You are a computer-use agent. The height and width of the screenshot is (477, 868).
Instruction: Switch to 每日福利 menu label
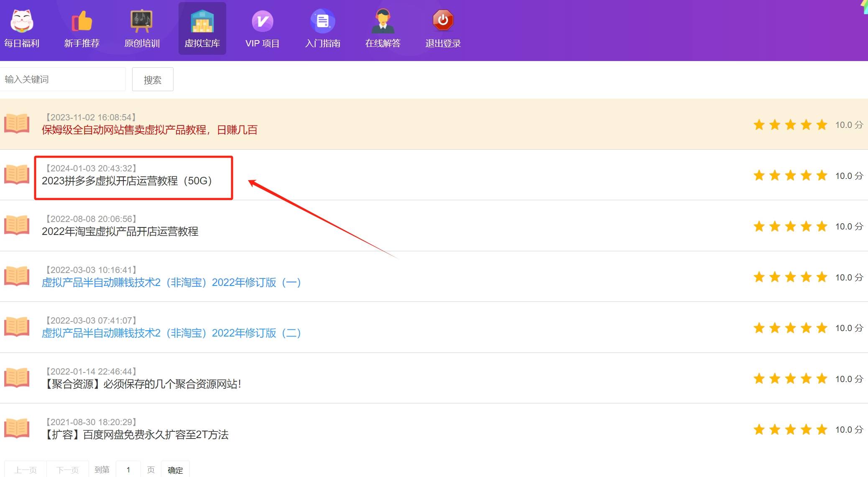coord(22,43)
